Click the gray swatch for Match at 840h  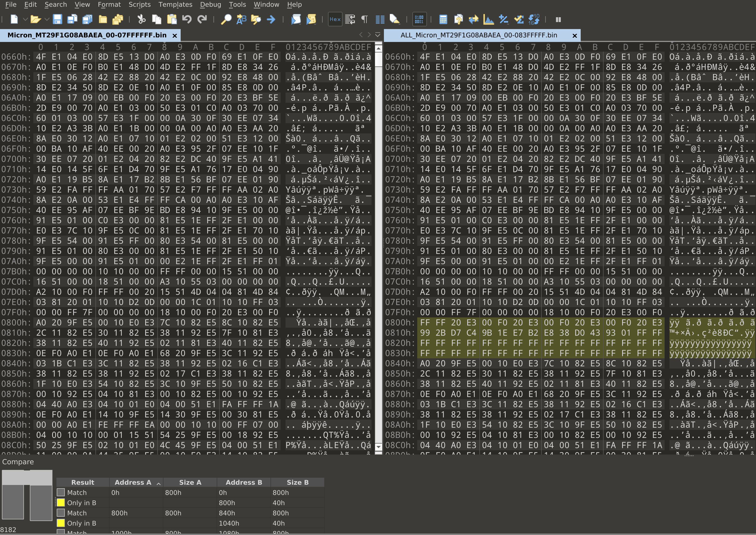(60, 513)
